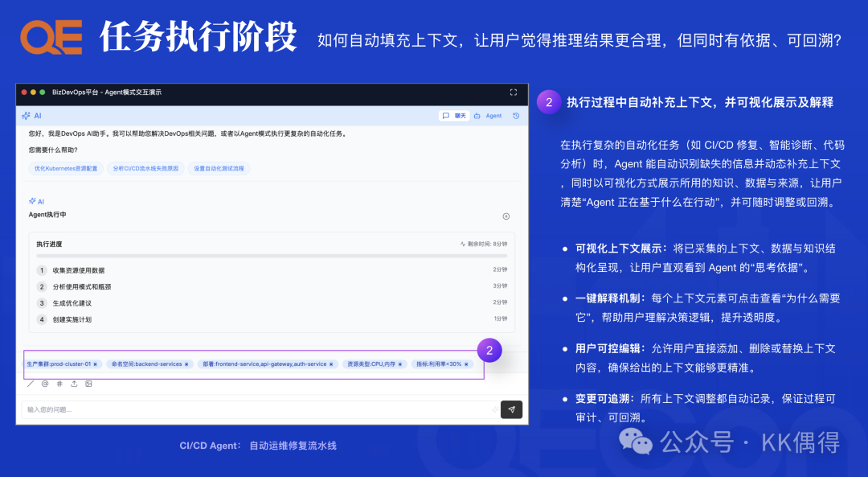Viewport: 868px width, 477px height.
Task: Click the @ mention icon
Action: (x=45, y=384)
